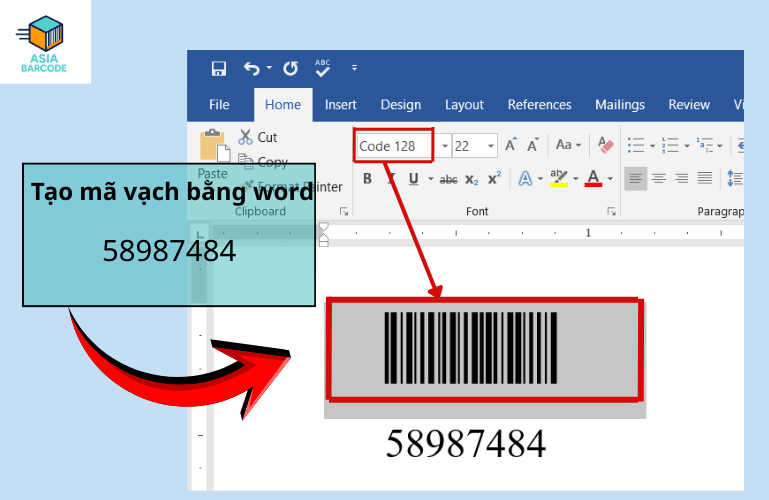Increase font size with Grow Font
The width and height of the screenshot is (769, 500).
511,145
